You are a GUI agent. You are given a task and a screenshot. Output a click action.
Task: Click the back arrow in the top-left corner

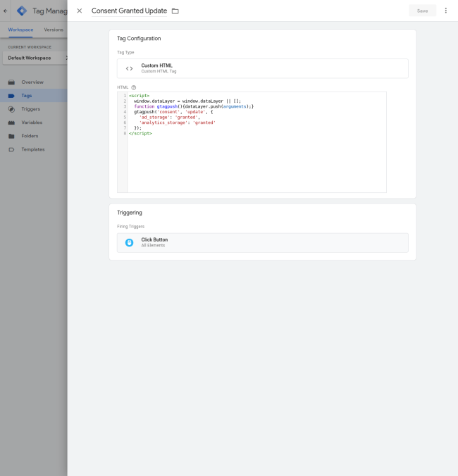(6, 11)
